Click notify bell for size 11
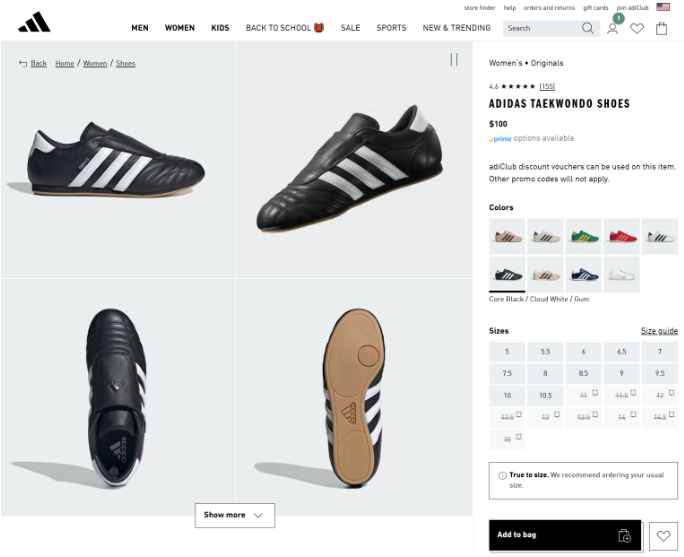Viewport: 684px width, 557px height. (x=595, y=393)
